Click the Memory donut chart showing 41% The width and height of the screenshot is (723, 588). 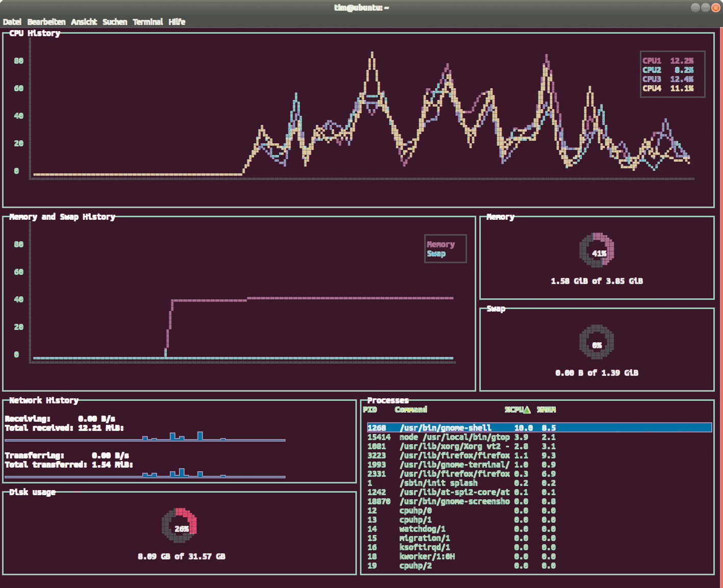coord(597,250)
